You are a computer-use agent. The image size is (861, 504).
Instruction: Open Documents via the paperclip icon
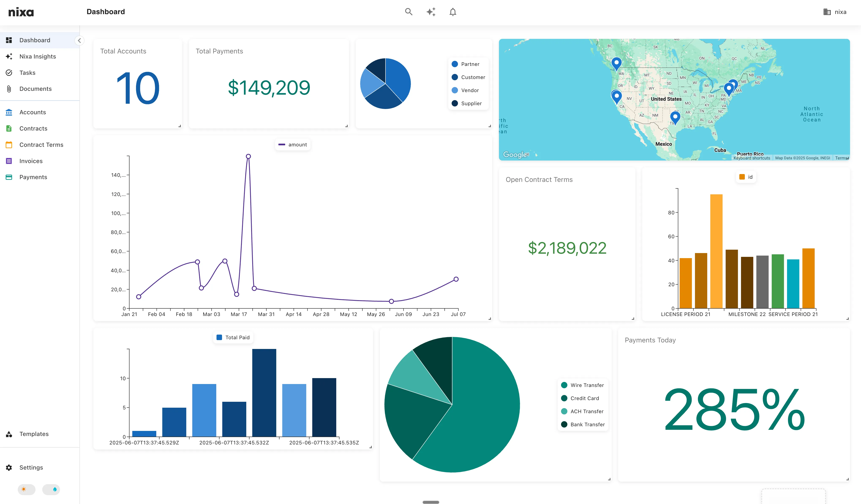click(x=9, y=89)
